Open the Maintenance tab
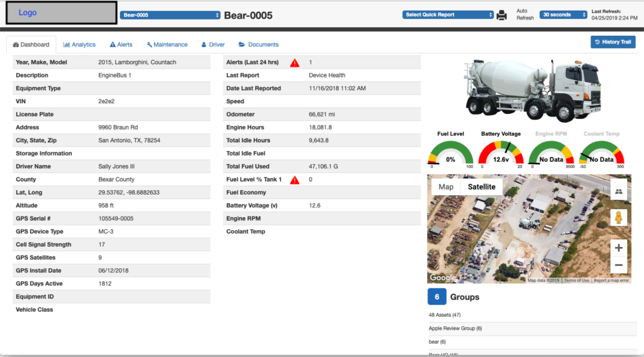 coord(167,45)
